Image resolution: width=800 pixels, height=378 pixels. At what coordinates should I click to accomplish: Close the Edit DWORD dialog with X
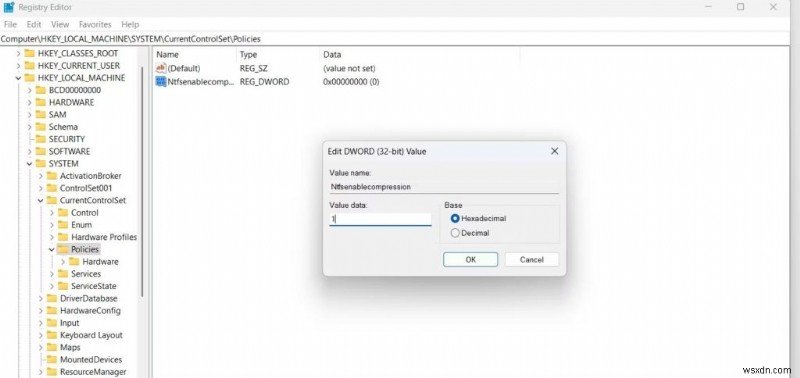click(x=555, y=151)
